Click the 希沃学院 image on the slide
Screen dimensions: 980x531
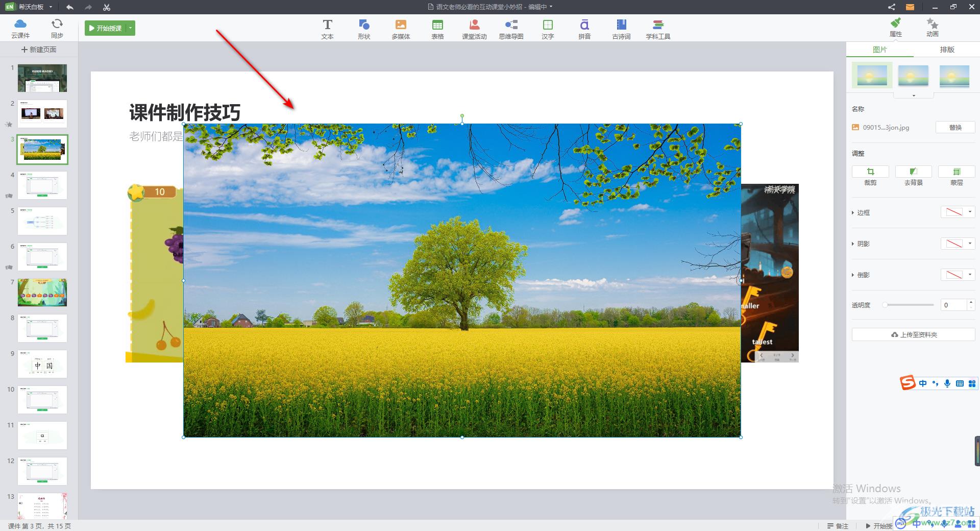click(770, 273)
